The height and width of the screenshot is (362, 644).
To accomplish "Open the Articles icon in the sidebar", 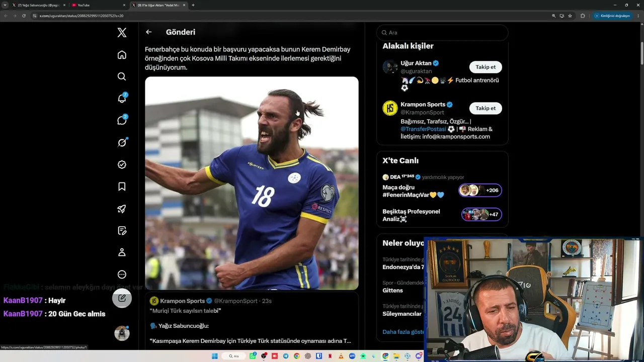I will 122,231.
